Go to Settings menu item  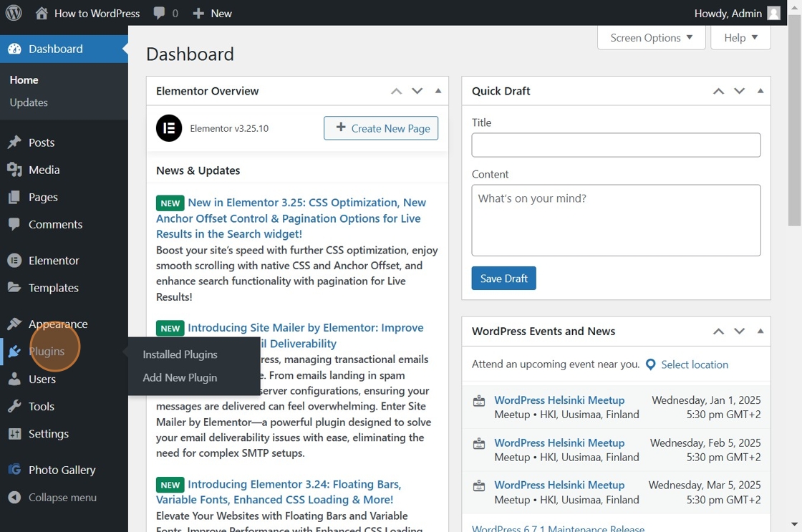click(x=49, y=434)
